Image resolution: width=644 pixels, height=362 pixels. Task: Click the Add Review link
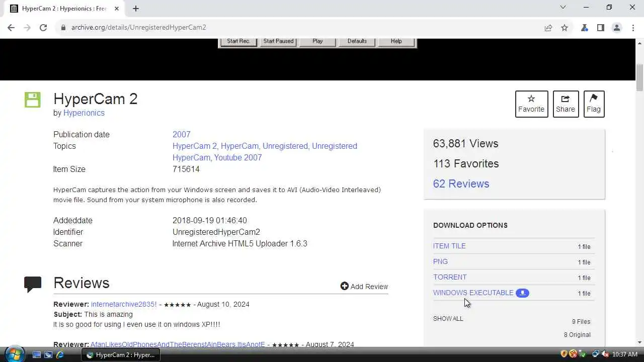coord(369,287)
